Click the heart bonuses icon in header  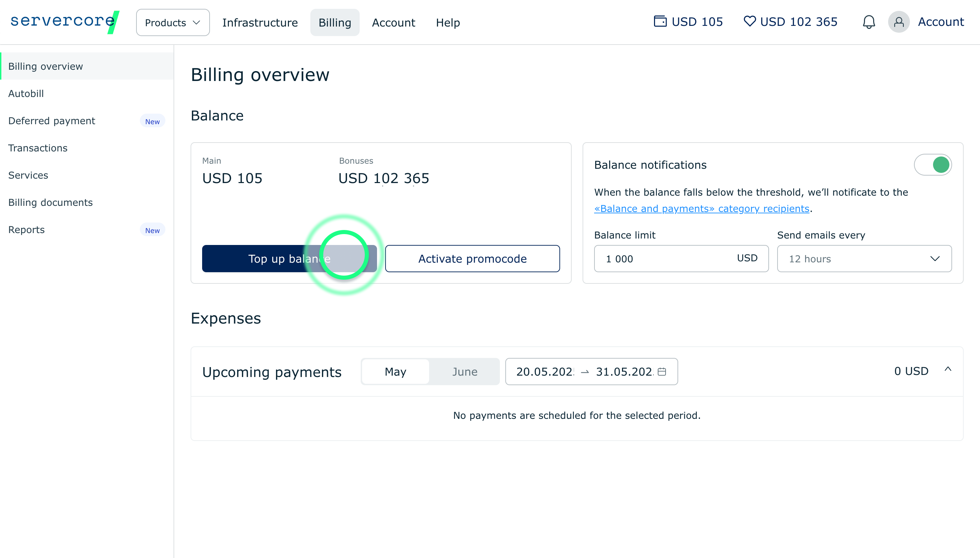749,21
